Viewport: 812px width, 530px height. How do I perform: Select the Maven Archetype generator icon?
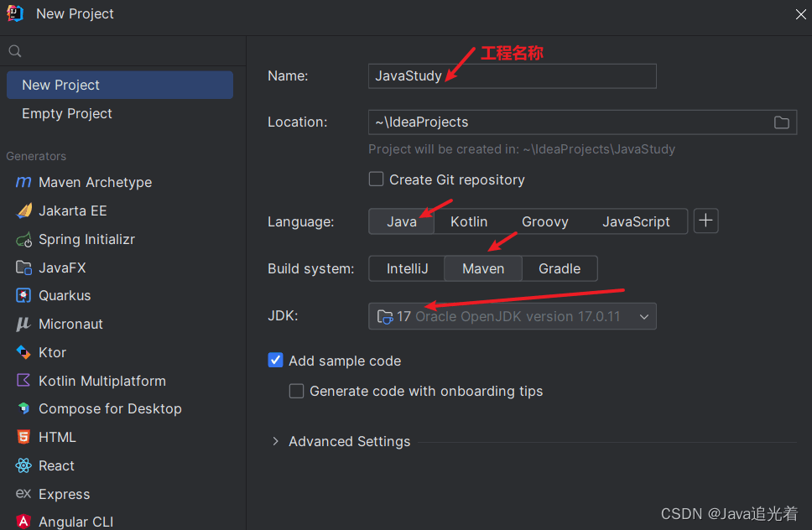tap(23, 183)
